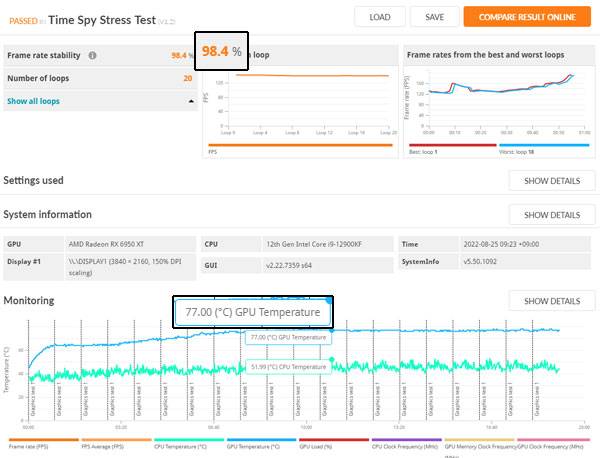Open the Show all loops link
The width and height of the screenshot is (600, 458).
[x=33, y=101]
